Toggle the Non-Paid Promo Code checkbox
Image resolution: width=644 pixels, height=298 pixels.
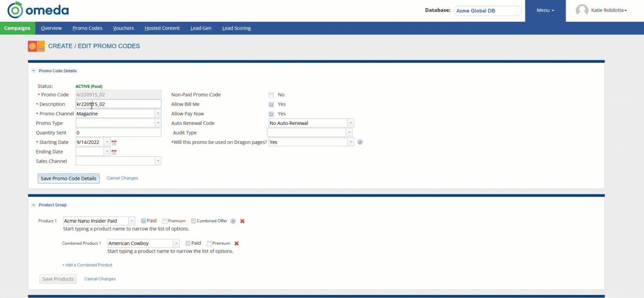(271, 95)
